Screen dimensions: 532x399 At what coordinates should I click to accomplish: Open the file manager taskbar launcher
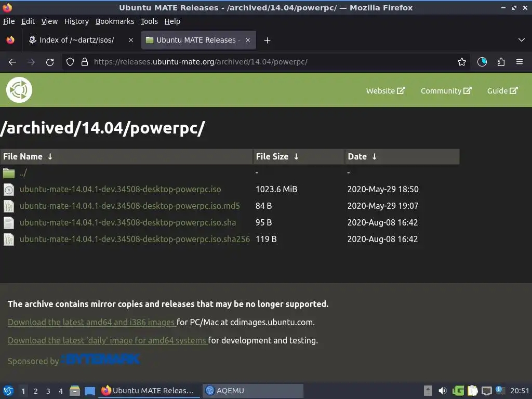click(x=75, y=391)
